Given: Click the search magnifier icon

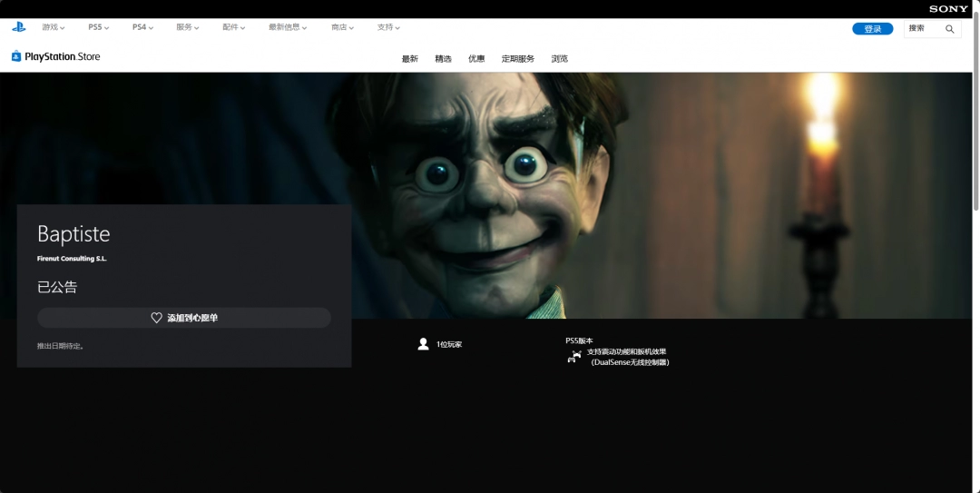Looking at the screenshot, I should 950,29.
